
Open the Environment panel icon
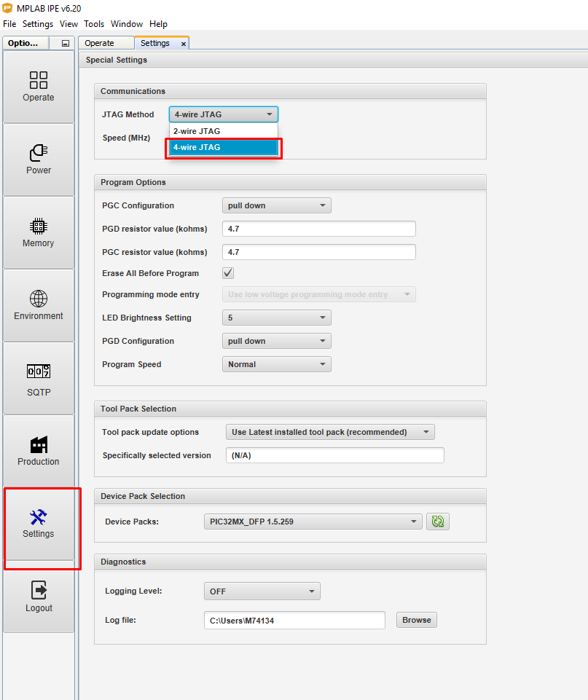[x=38, y=304]
